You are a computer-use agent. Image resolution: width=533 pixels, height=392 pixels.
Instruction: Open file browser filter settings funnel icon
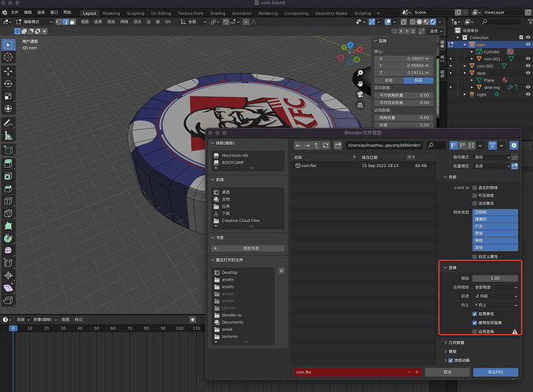tap(492, 145)
